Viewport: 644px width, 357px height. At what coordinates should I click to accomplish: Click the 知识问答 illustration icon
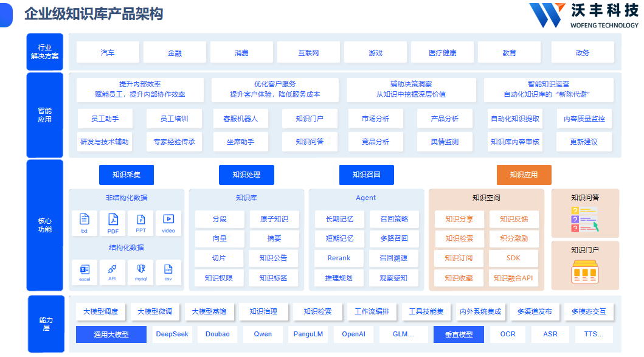point(585,220)
